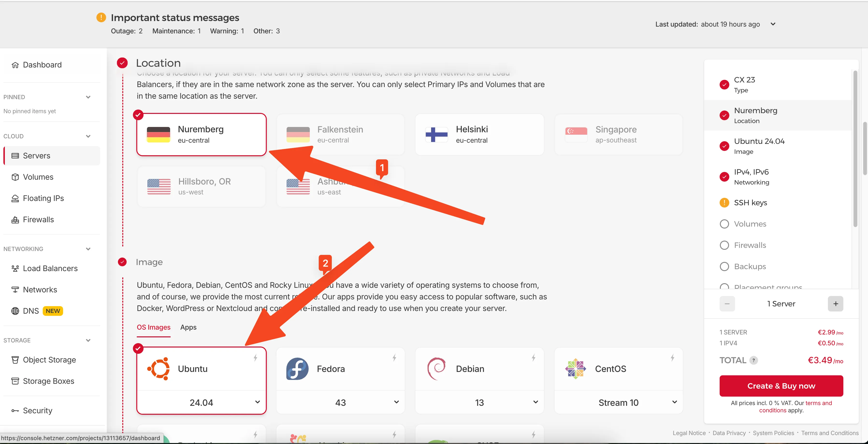
Task: Click the DNS globe icon
Action: pyautogui.click(x=15, y=311)
